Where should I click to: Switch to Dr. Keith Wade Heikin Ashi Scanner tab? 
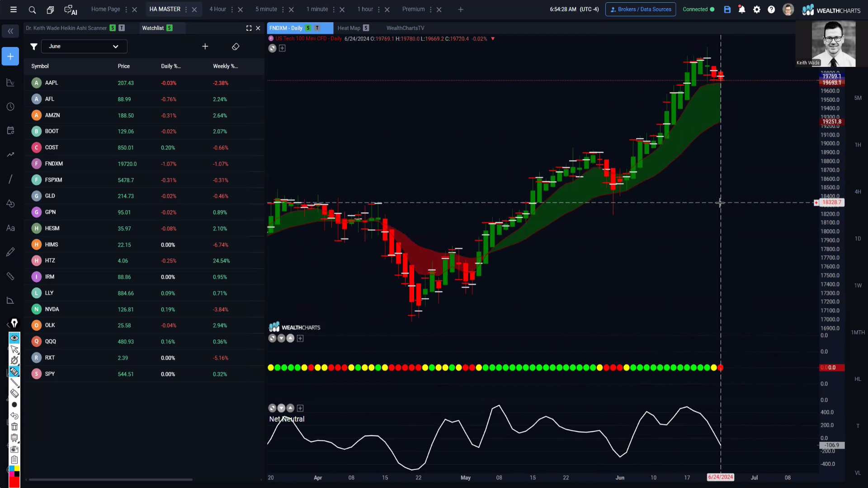66,28
